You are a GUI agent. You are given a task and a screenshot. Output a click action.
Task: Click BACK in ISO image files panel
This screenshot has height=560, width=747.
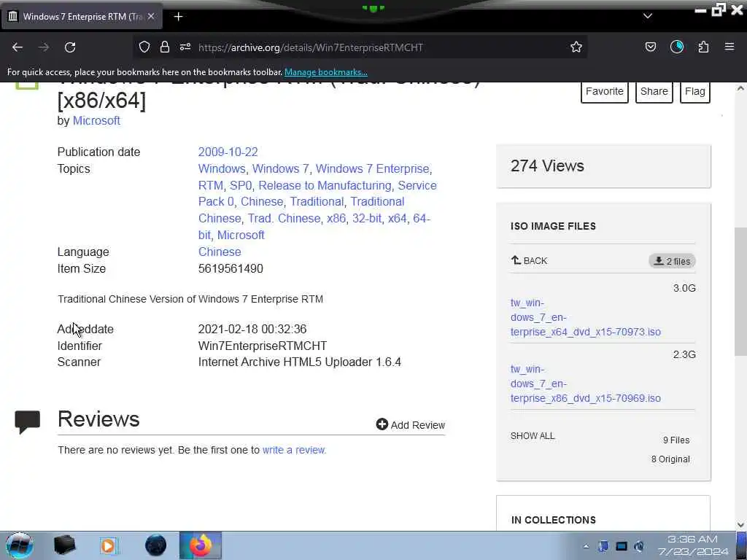[530, 260]
